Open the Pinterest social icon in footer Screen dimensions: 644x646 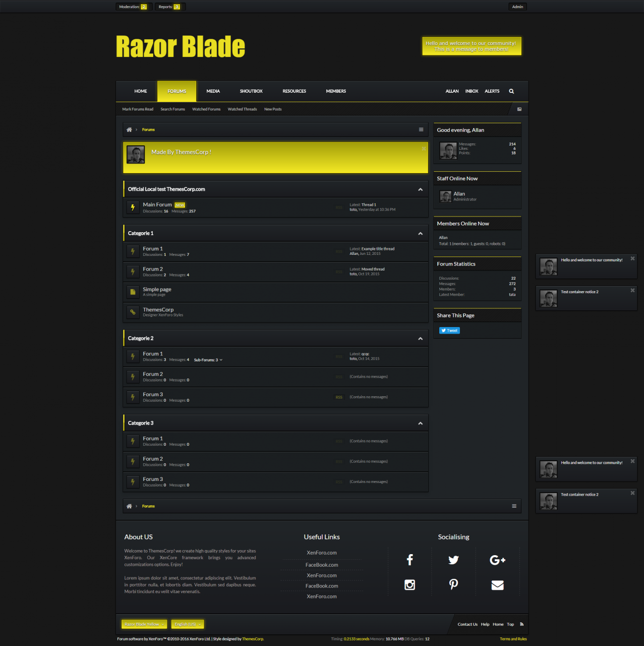453,584
